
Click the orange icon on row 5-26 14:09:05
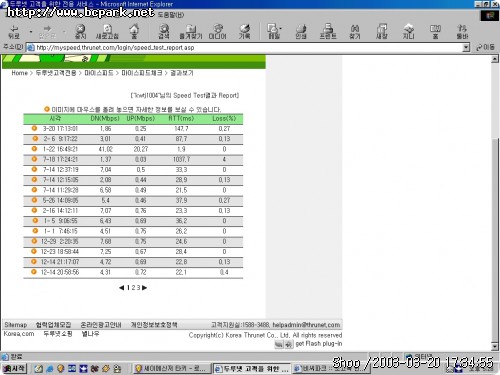34,200
